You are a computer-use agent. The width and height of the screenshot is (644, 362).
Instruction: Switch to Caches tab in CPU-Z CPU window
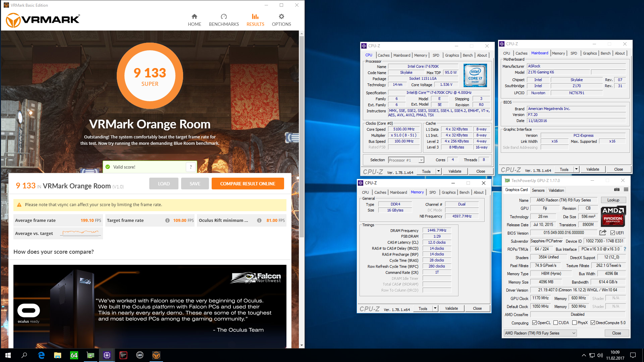tap(383, 55)
